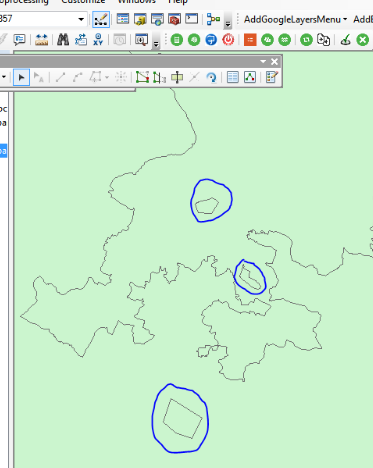Open the Help menu
Screen dimensions: 373x468
[178, 2]
